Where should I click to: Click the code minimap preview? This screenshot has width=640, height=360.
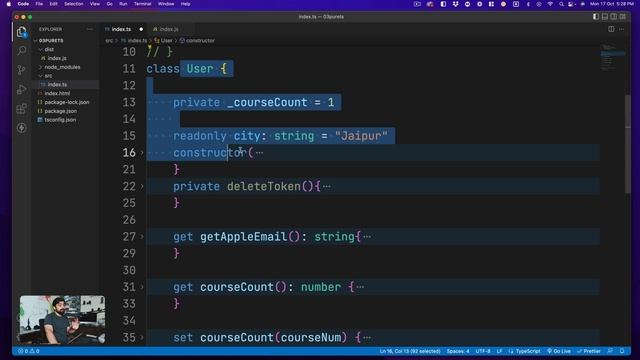[x=612, y=57]
